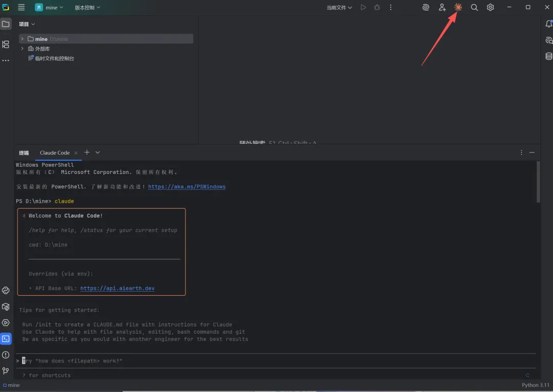Open the Python Packages tool window
Image resolution: width=553 pixels, height=392 pixels.
pos(6,307)
